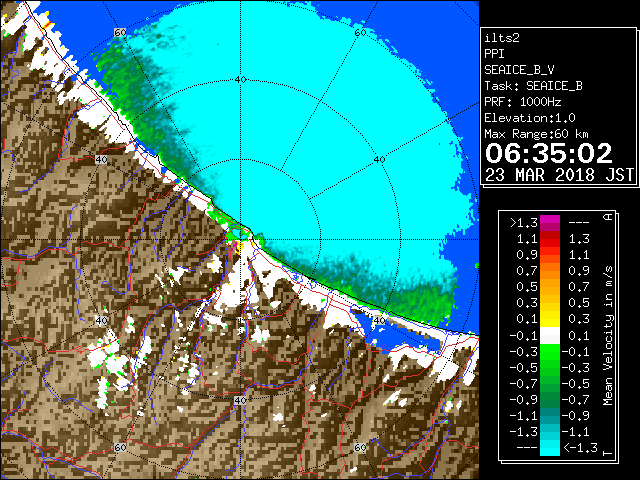
Task: Click the '40' range label on the south axis
Action: pyautogui.click(x=240, y=400)
